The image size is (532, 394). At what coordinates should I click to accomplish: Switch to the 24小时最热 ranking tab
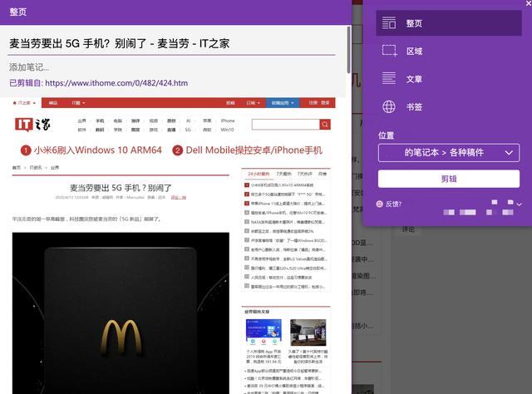(x=259, y=174)
